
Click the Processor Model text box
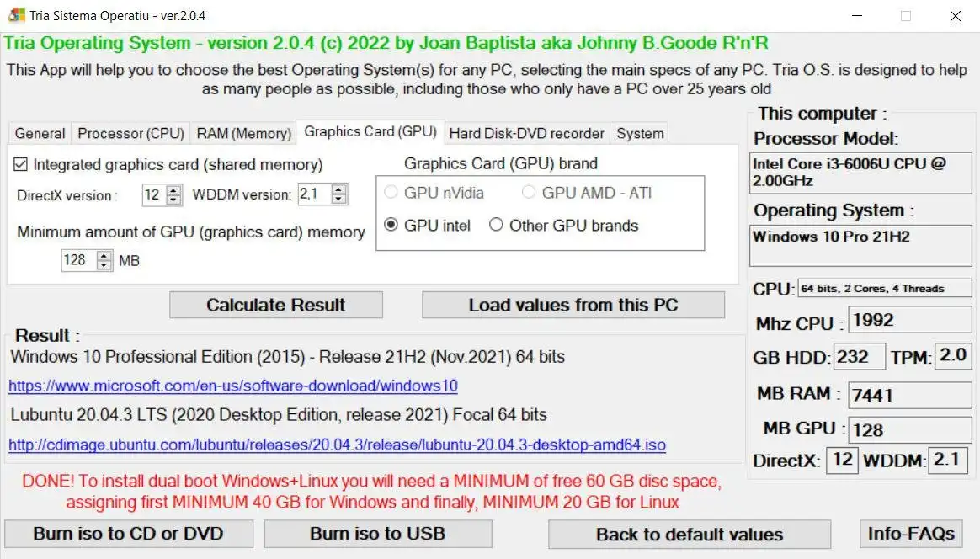[860, 173]
